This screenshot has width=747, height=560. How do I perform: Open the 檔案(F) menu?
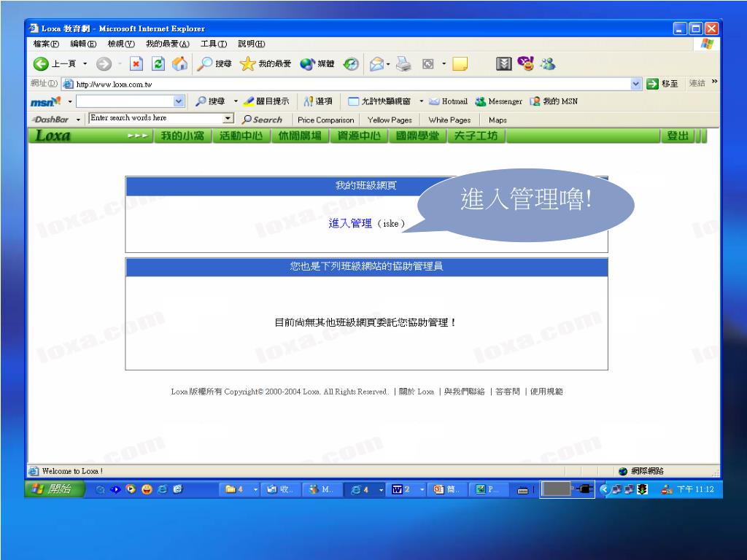(46, 44)
